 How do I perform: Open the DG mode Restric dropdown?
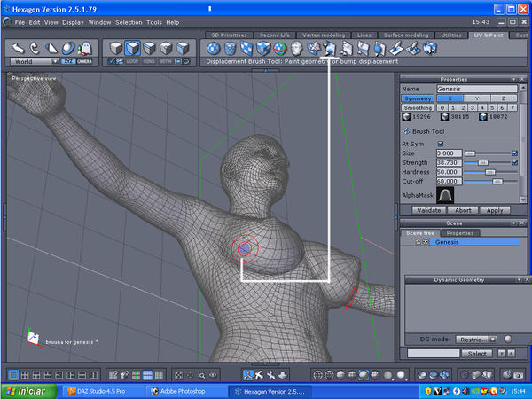click(476, 339)
